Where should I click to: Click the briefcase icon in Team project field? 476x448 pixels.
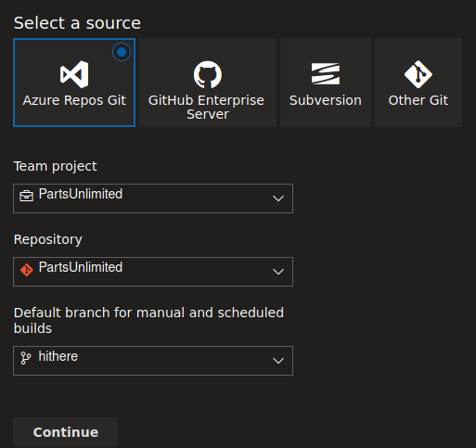coord(27,196)
